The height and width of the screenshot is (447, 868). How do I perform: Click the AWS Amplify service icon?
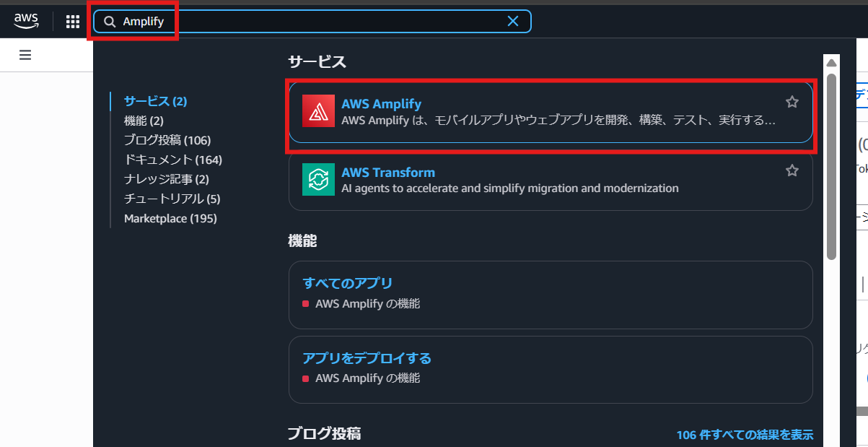[x=318, y=111]
